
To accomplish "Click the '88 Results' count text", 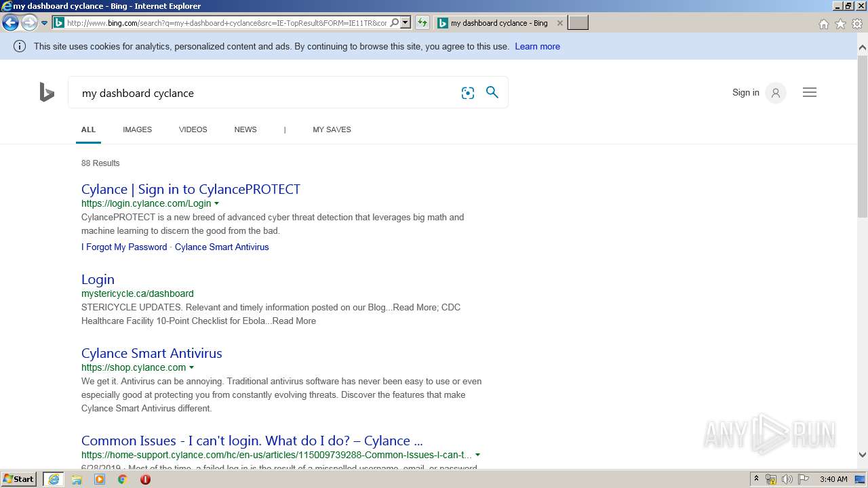I will pyautogui.click(x=100, y=163).
